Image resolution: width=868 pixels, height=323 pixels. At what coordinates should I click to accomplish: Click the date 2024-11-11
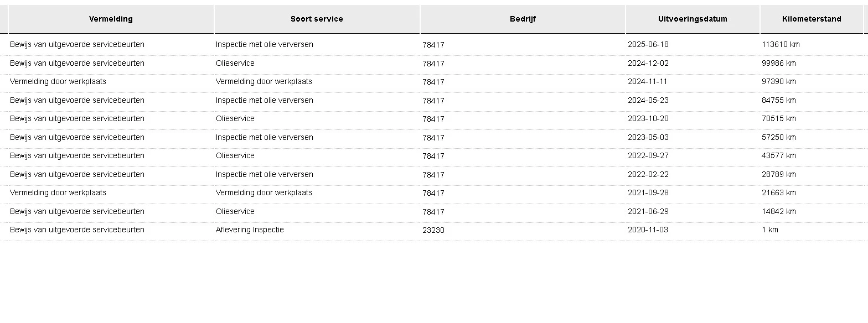[x=648, y=82]
